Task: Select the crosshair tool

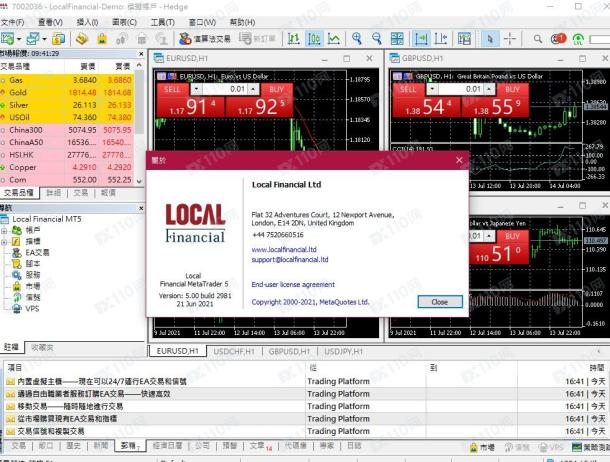Action: click(x=510, y=38)
